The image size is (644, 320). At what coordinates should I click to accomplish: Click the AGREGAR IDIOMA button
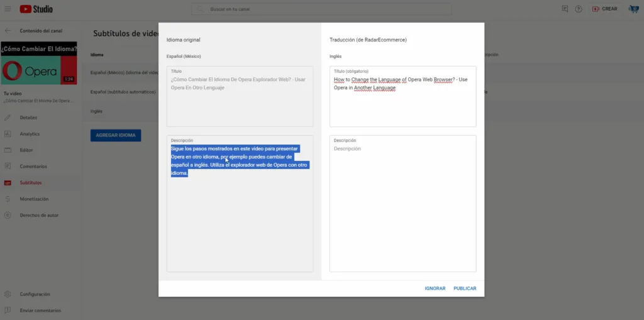click(116, 135)
